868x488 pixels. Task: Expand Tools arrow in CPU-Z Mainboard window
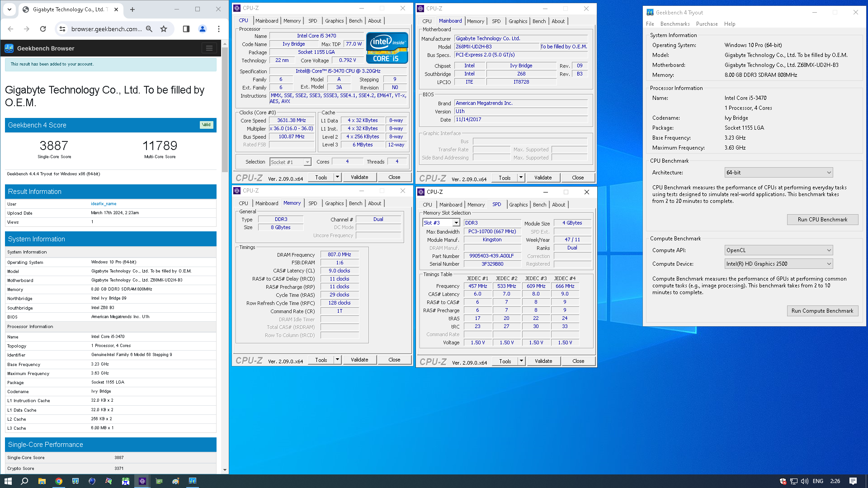pos(521,178)
